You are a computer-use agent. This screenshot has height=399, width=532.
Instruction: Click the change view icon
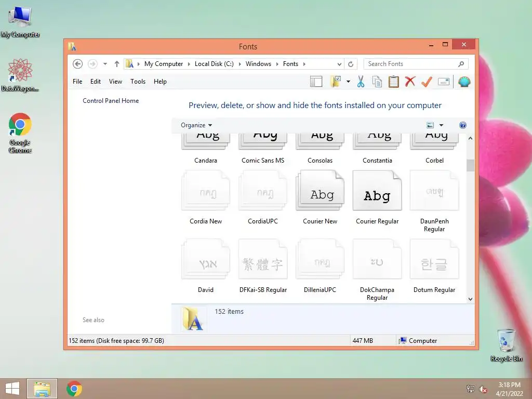pyautogui.click(x=430, y=125)
